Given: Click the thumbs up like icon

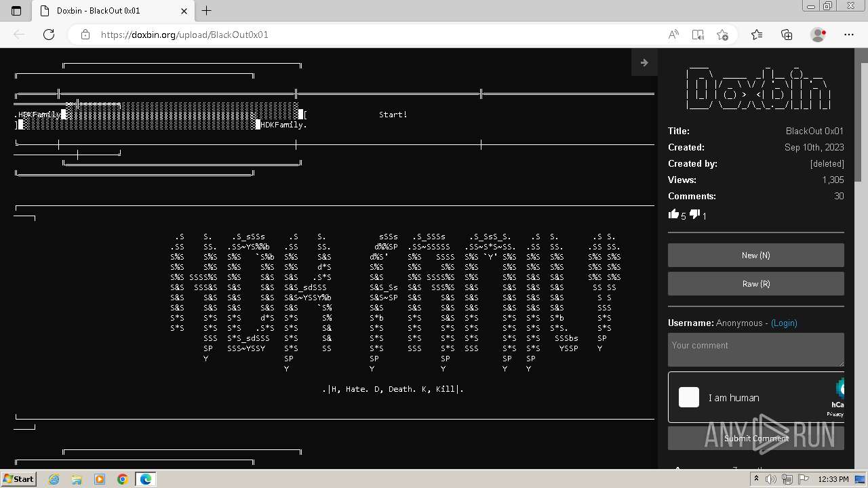Looking at the screenshot, I should point(673,214).
